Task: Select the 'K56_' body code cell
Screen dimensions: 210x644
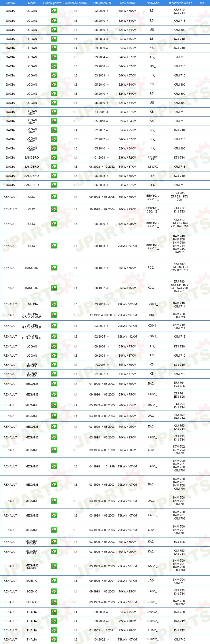Action: click(153, 315)
